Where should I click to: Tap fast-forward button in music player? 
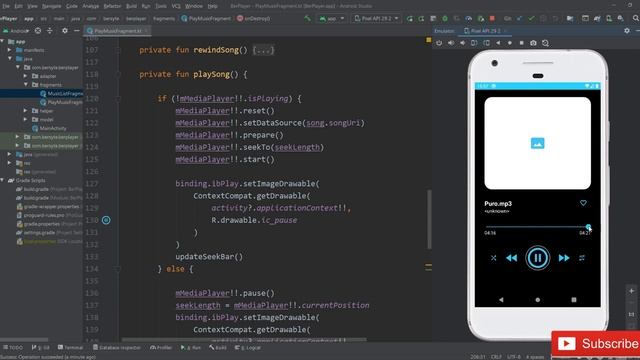tap(564, 258)
